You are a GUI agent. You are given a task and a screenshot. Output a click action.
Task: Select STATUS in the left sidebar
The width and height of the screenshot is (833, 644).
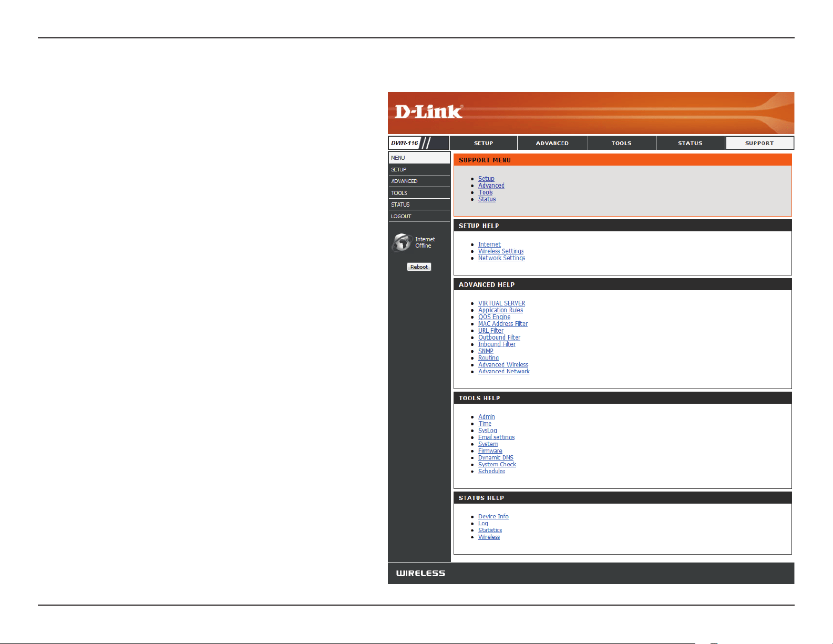click(419, 205)
